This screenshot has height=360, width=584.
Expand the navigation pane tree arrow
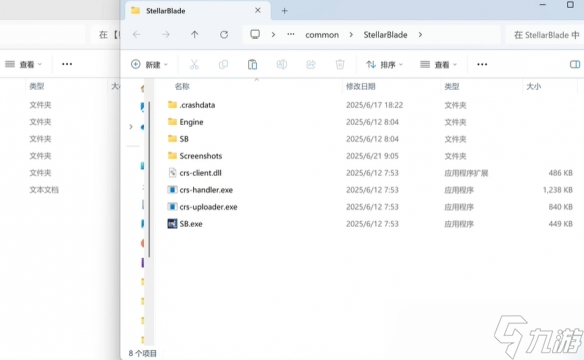click(131, 127)
